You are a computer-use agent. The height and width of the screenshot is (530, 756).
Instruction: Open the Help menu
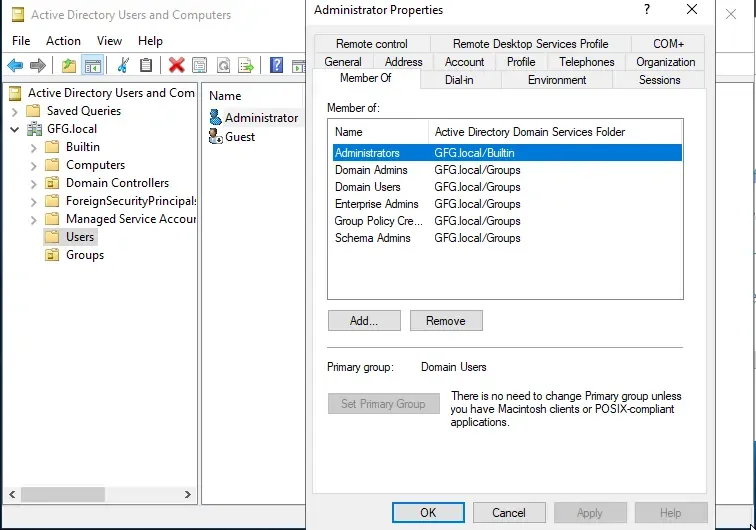tap(150, 41)
